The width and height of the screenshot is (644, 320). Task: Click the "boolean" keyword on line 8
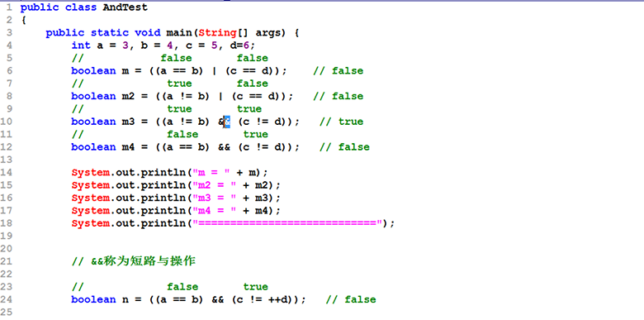tap(93, 96)
